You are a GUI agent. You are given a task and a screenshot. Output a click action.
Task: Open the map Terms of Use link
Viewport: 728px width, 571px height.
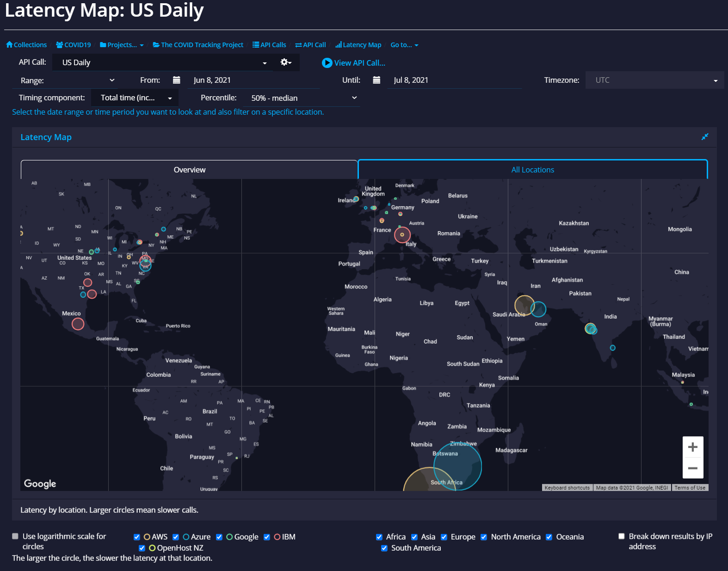click(690, 488)
